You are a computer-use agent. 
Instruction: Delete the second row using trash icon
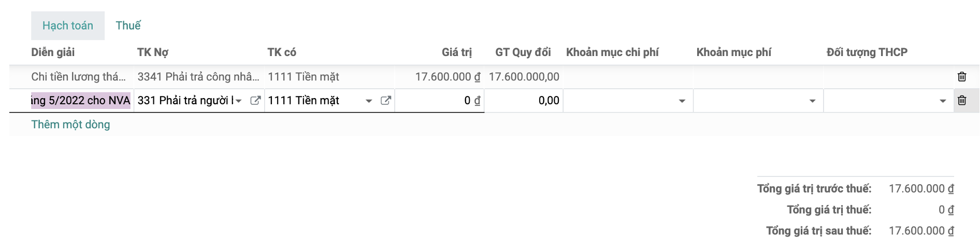tap(962, 101)
